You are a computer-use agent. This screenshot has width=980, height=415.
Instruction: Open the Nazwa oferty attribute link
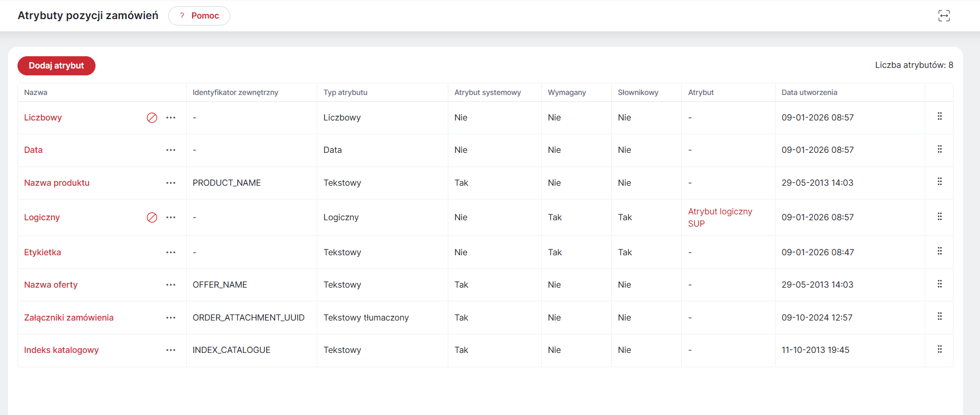pyautogui.click(x=51, y=285)
